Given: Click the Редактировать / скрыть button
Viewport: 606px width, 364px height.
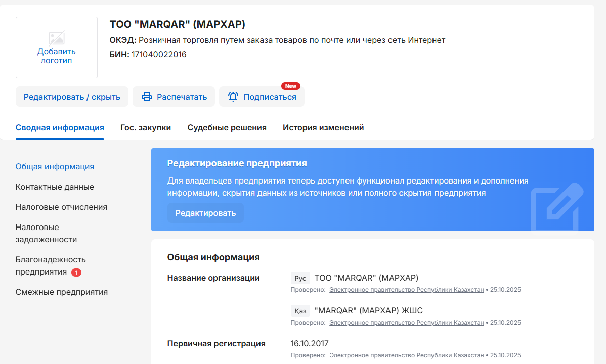Looking at the screenshot, I should pos(72,96).
